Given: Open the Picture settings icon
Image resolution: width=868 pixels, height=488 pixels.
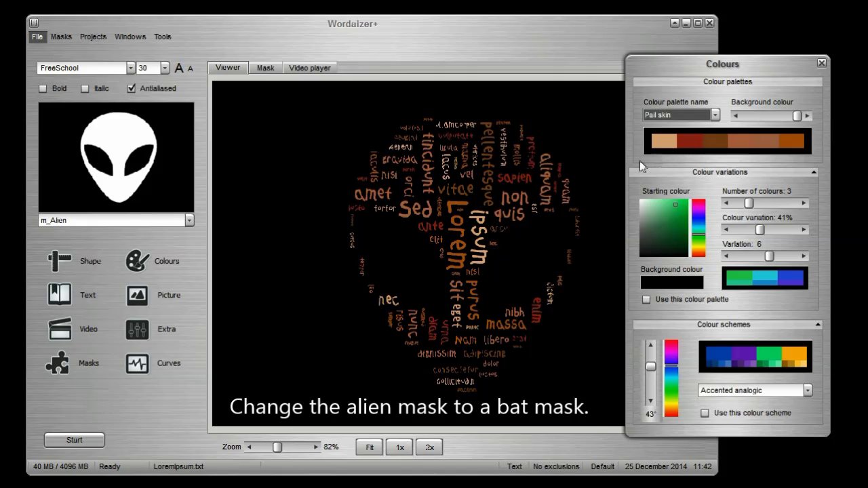Looking at the screenshot, I should tap(138, 295).
